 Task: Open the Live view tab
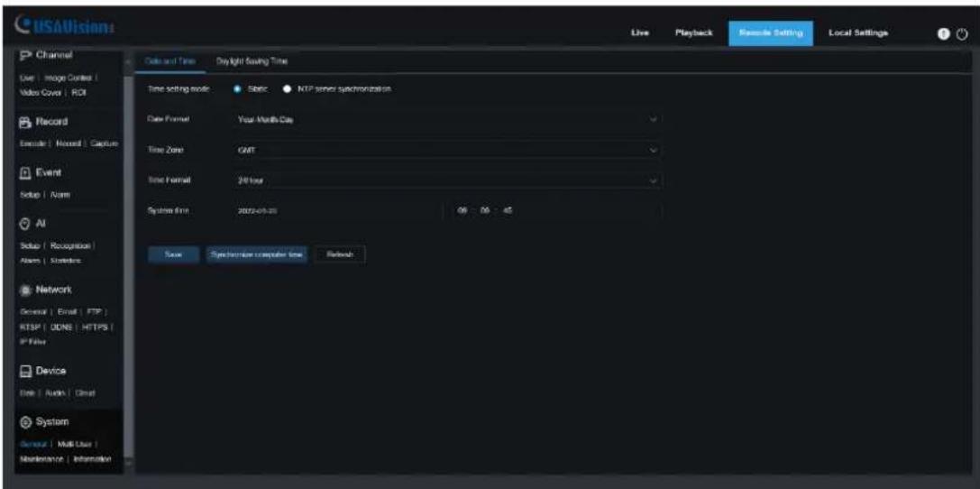640,33
